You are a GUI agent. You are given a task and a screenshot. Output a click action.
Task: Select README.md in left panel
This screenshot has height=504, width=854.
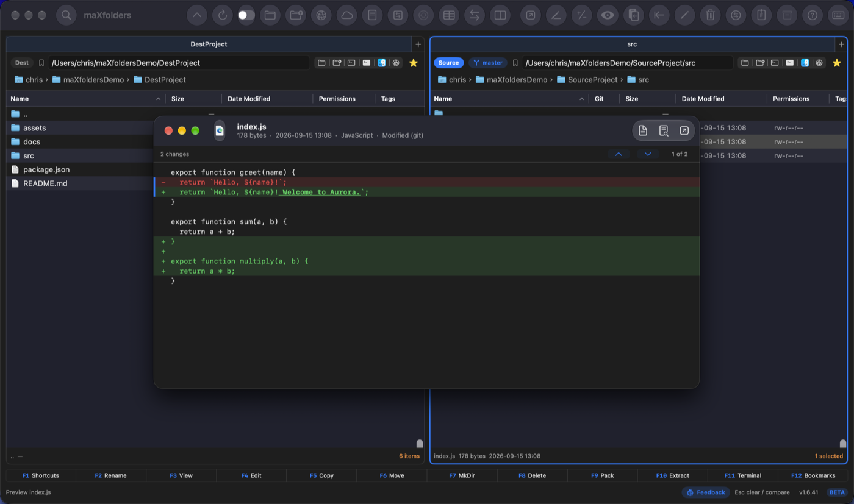[x=45, y=183]
